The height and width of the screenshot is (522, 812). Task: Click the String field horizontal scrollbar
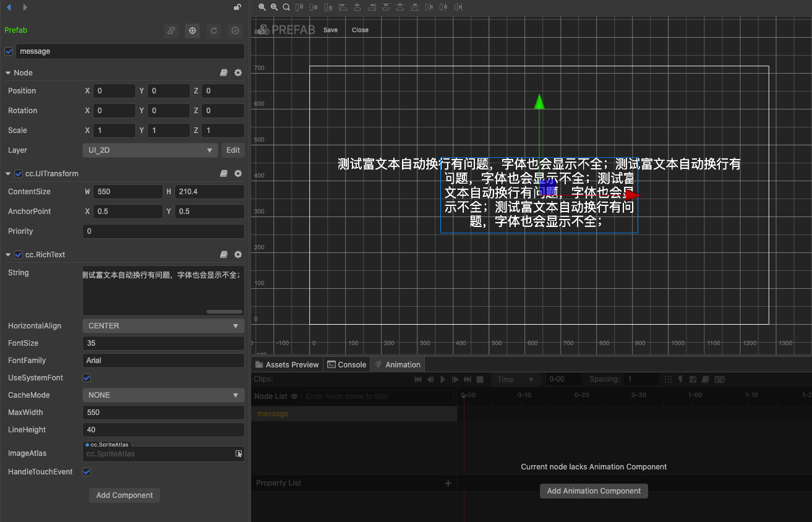[224, 312]
